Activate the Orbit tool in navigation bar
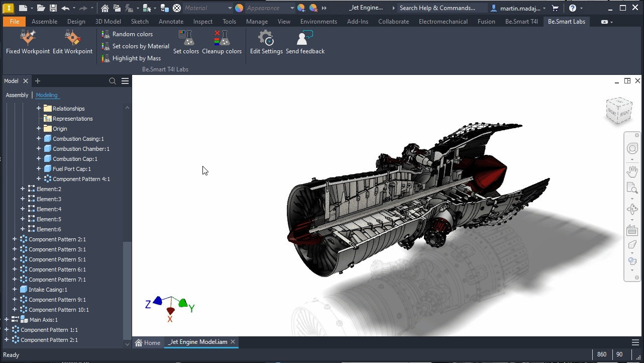This screenshot has height=363, width=644. coord(632,209)
